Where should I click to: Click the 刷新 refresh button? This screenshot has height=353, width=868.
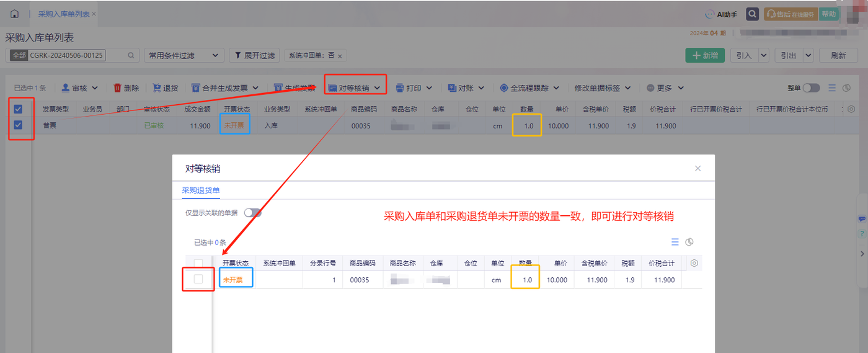(838, 55)
